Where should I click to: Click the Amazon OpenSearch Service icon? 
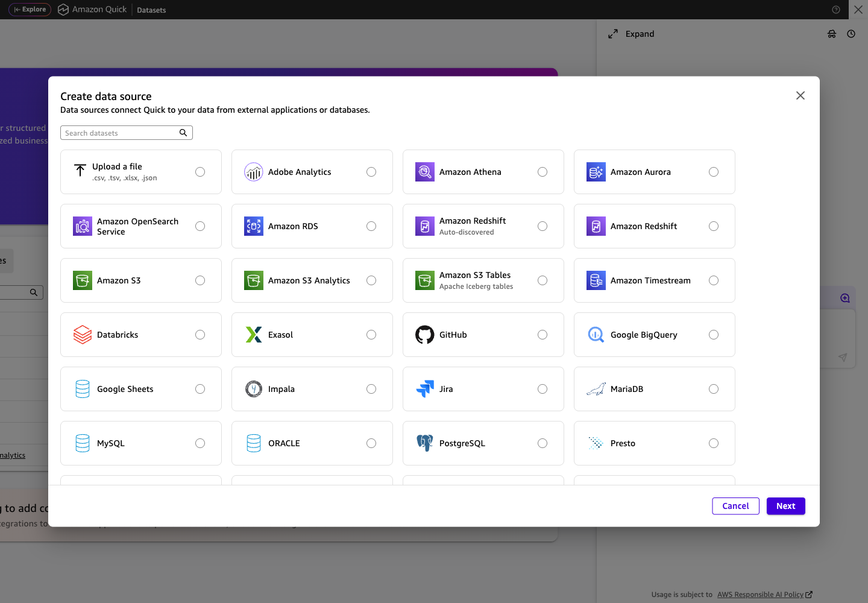click(83, 226)
